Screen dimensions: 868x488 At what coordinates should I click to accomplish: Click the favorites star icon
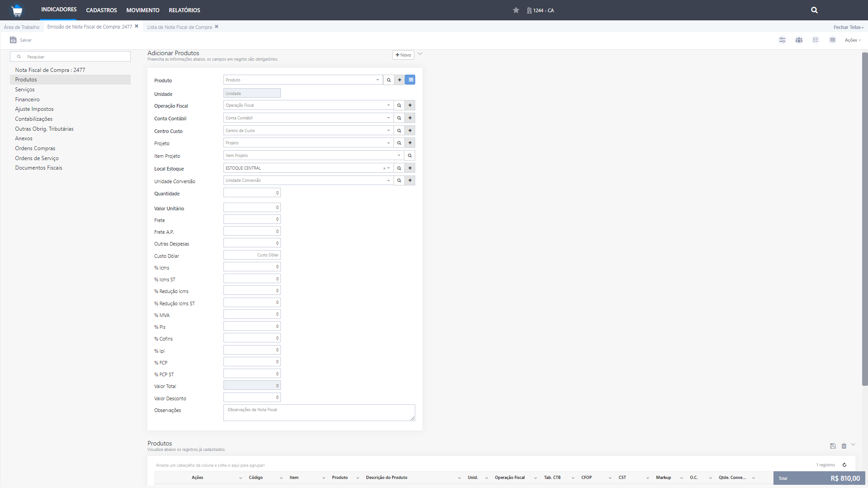(516, 10)
